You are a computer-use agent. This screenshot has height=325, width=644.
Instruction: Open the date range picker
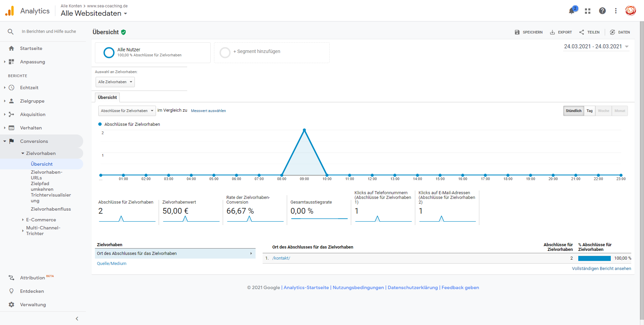point(596,47)
